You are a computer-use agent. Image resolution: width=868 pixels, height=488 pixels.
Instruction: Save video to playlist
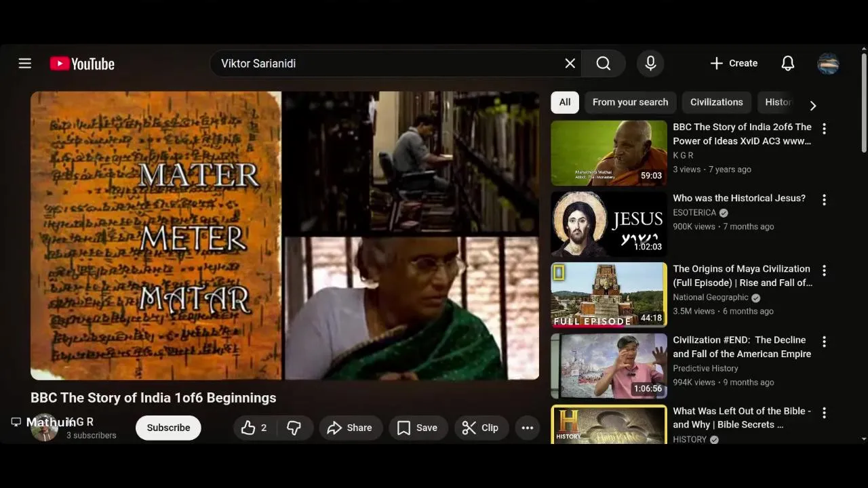pyautogui.click(x=418, y=428)
